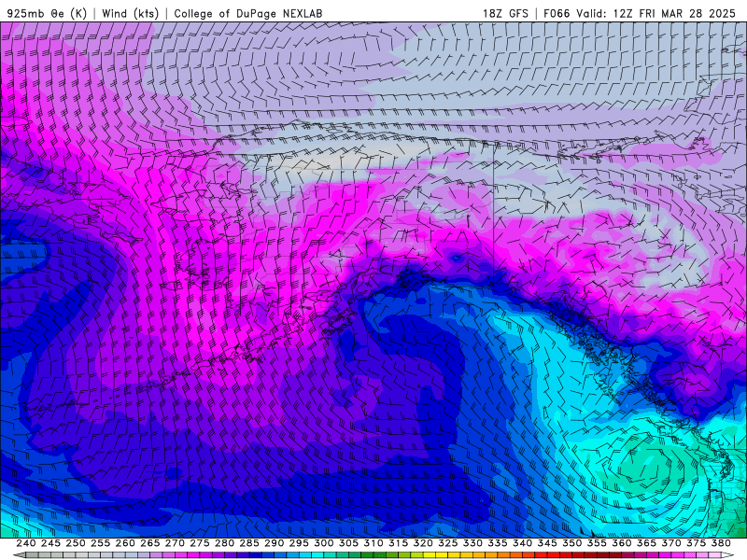Click the 270 color scale label
747x560 pixels.
point(175,543)
